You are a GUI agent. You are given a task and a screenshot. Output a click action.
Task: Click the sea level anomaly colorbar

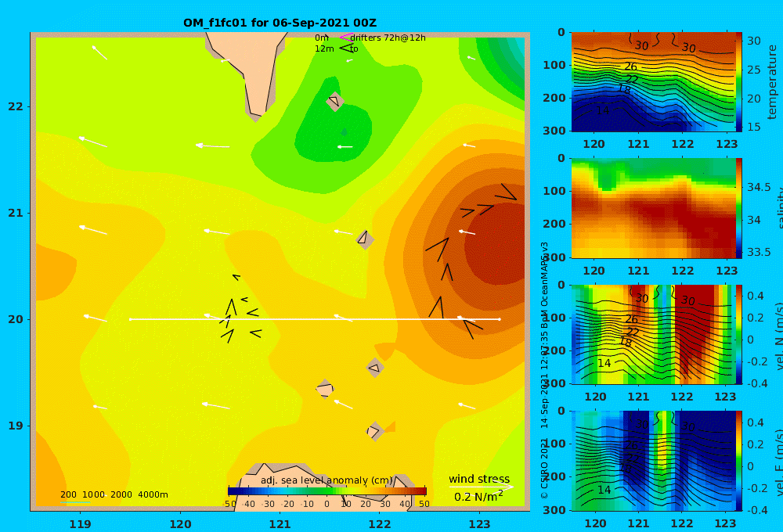[x=327, y=491]
